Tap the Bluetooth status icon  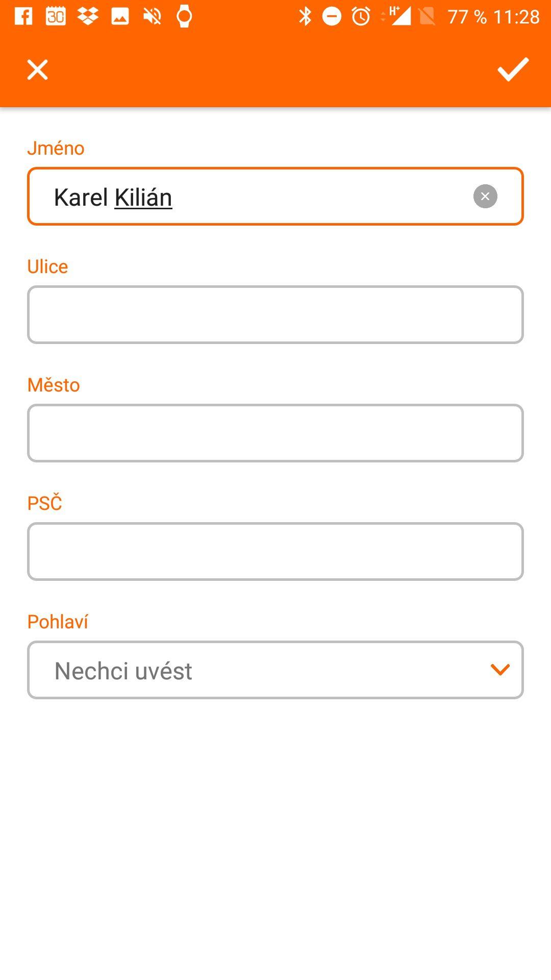pyautogui.click(x=305, y=16)
